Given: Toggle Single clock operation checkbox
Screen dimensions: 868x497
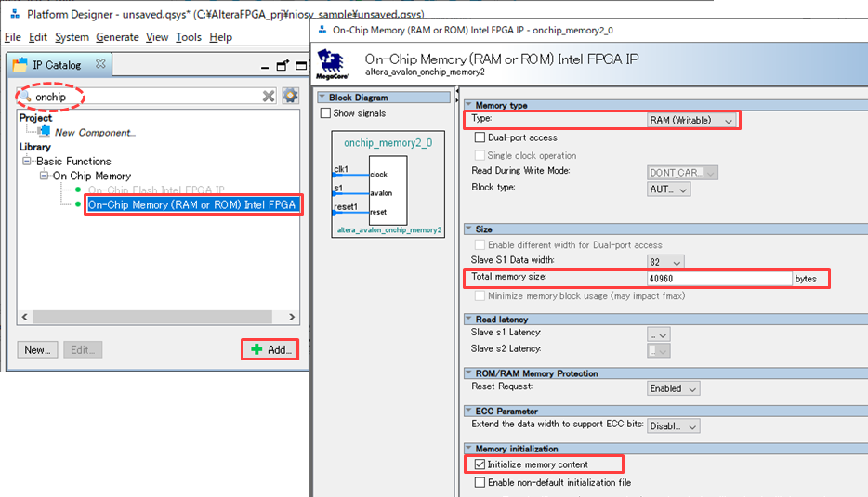Looking at the screenshot, I should pyautogui.click(x=480, y=155).
